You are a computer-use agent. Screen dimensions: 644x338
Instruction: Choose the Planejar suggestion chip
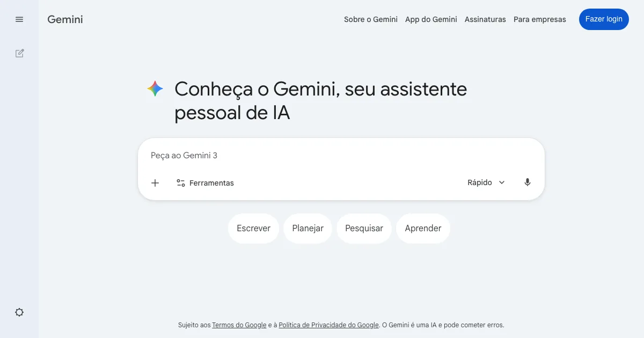click(308, 228)
